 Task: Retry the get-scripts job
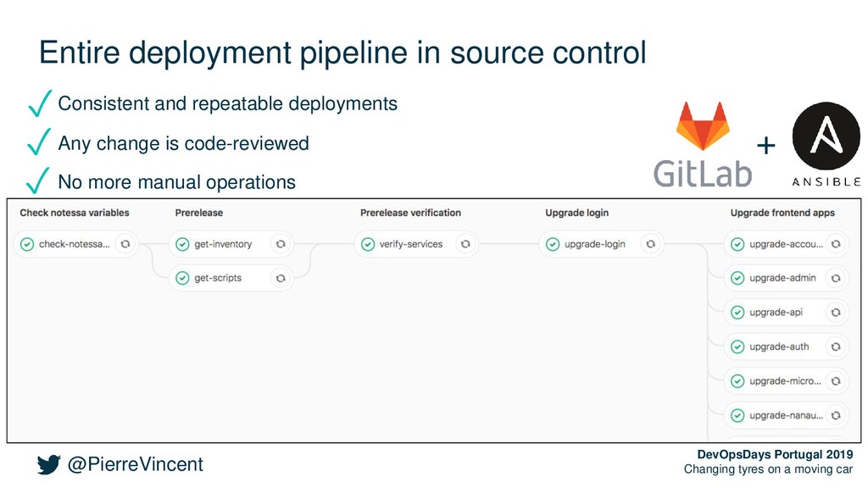point(281,278)
